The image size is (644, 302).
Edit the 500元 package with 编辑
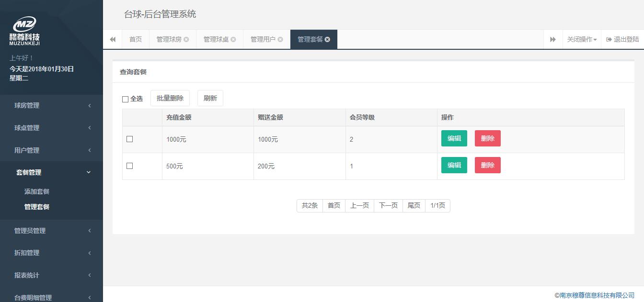454,165
